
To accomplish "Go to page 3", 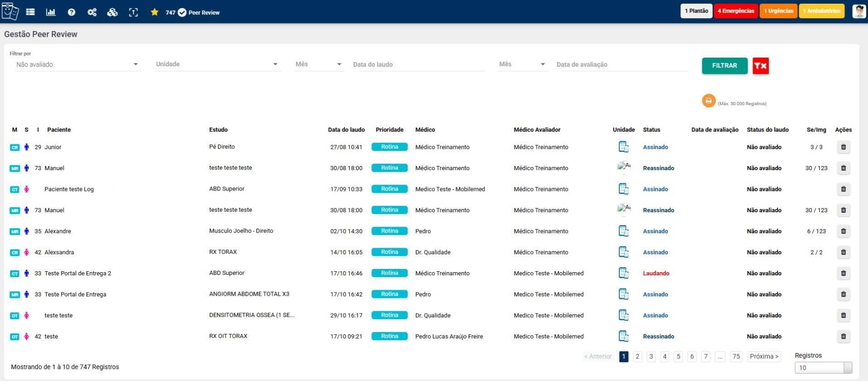I will coord(651,357).
